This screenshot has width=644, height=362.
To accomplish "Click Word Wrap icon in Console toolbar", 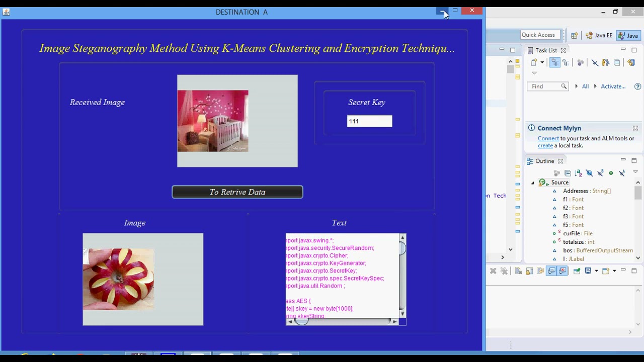I will tap(540, 271).
